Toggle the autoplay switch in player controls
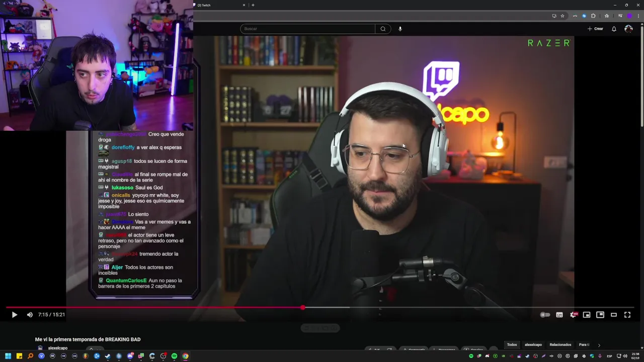 [545, 315]
